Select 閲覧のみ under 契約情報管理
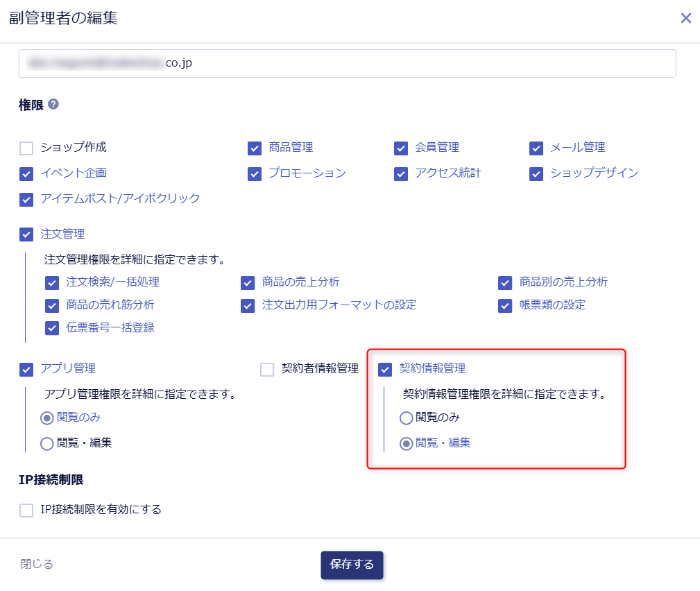Screen dimensions: 700x591 click(407, 418)
